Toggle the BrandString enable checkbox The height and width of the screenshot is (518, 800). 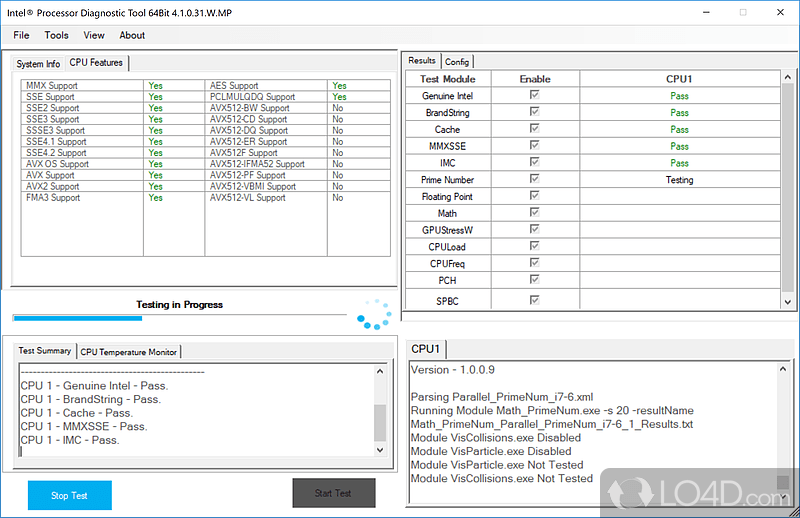click(535, 111)
